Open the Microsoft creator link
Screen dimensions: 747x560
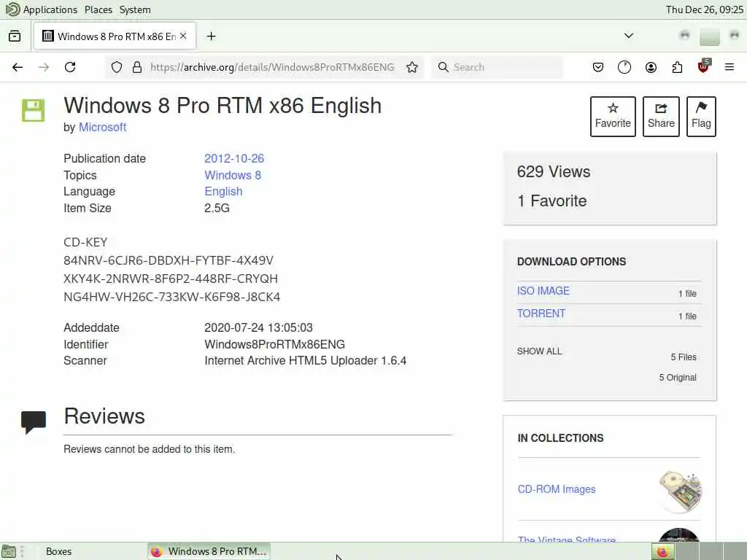[102, 127]
